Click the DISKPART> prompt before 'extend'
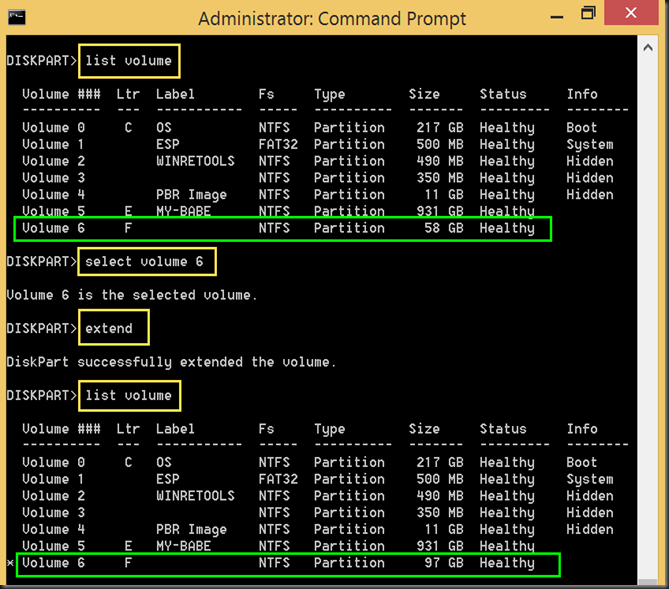Viewport: 669px width, 589px height. pyautogui.click(x=42, y=328)
